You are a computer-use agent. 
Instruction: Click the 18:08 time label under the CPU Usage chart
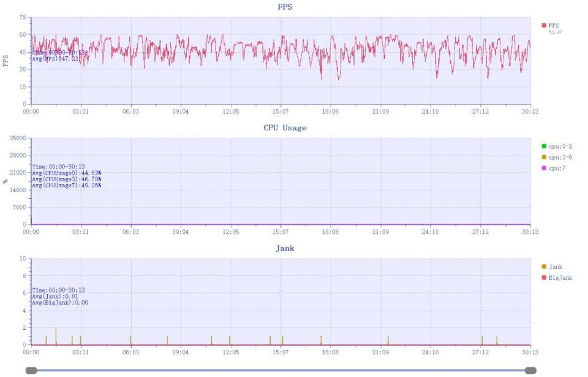click(x=330, y=232)
